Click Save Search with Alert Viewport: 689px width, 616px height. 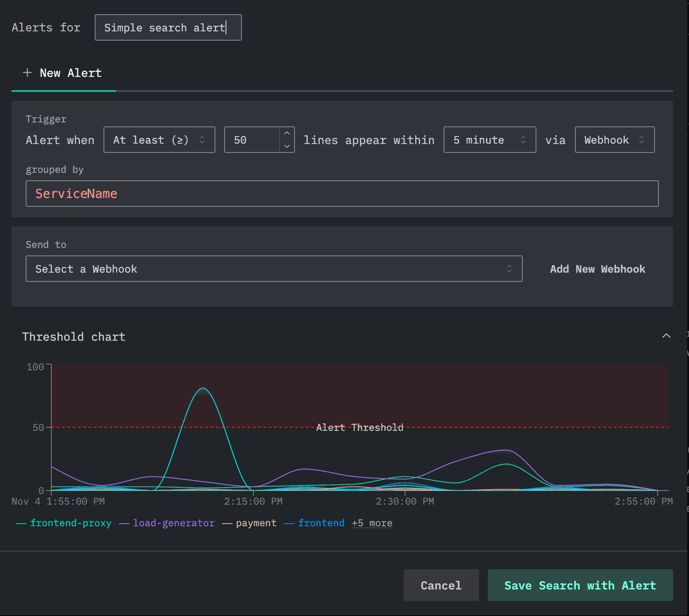[x=580, y=586]
